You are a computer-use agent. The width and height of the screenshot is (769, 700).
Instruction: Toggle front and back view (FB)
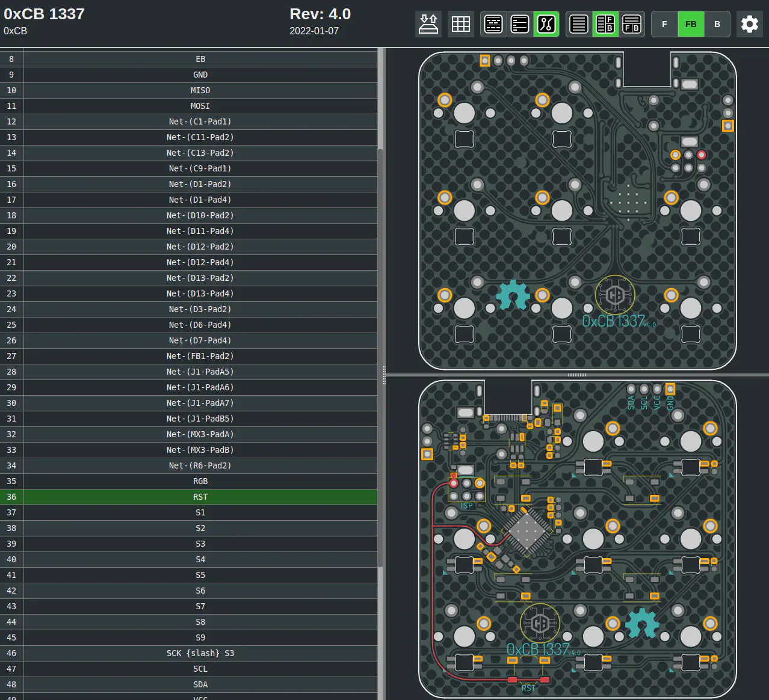coord(691,24)
